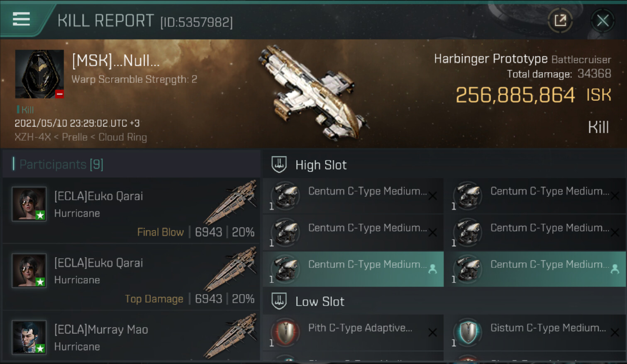Select the Participants [9] tab
Image resolution: width=627 pixels, height=364 pixels.
click(61, 165)
